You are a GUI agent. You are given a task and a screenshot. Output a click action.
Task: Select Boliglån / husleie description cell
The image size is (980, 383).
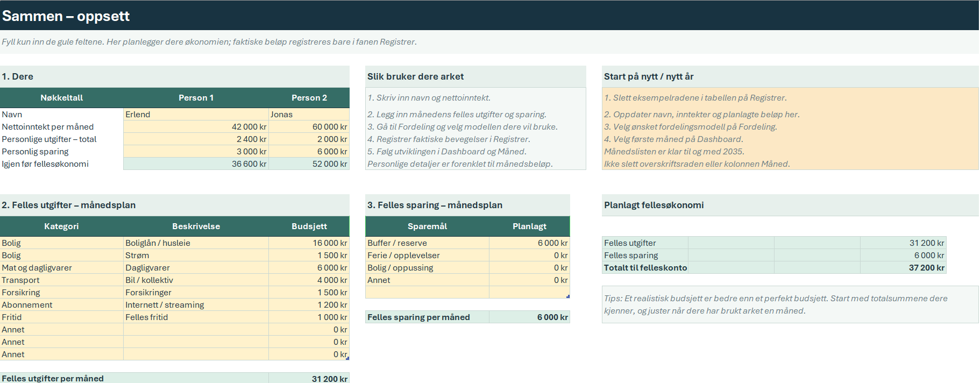pos(196,243)
